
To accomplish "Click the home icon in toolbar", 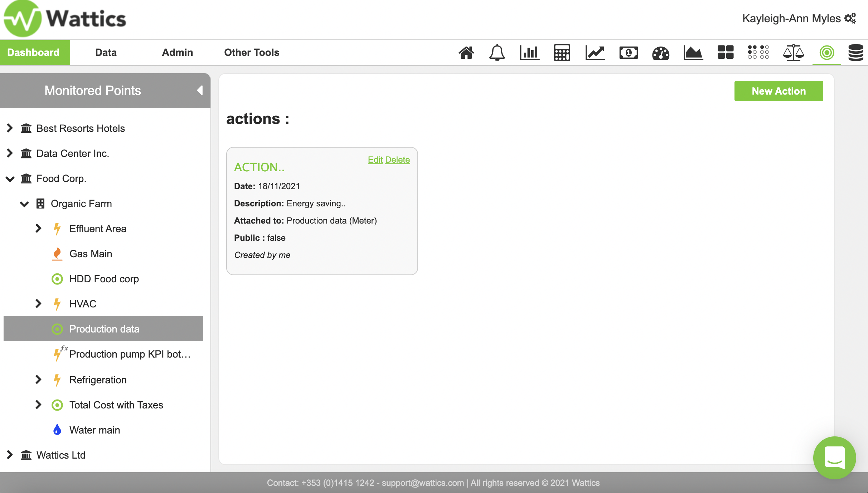I will pos(466,53).
